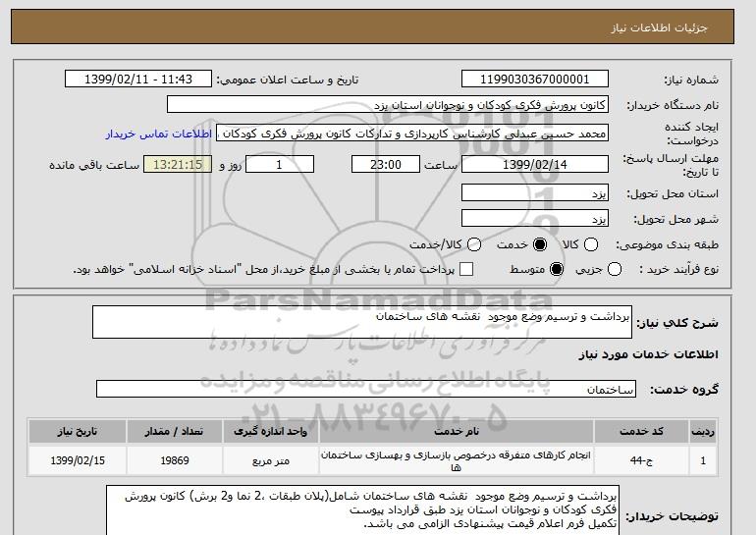The width and height of the screenshot is (756, 535).
Task: Click the شرح کلی نیاز text box
Action: (x=362, y=322)
